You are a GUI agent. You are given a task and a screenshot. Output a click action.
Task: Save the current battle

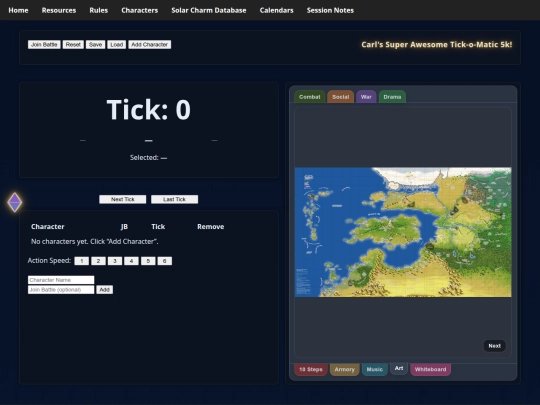(95, 45)
